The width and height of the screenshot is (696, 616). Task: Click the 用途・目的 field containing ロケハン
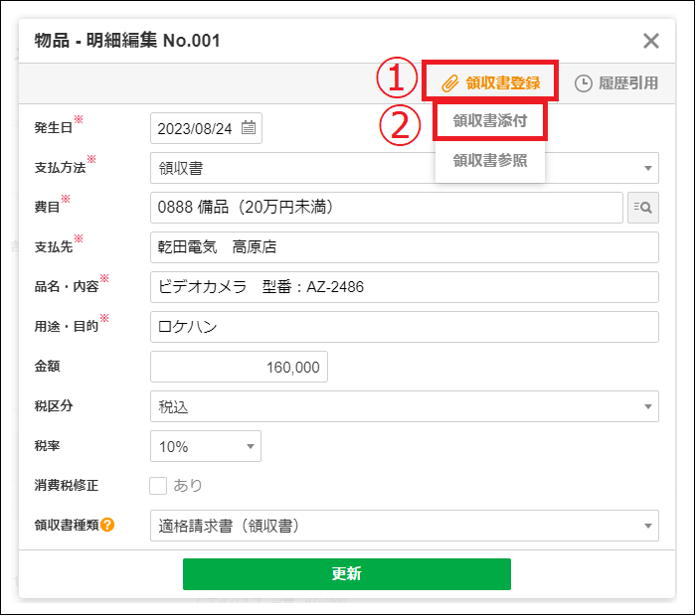pos(404,327)
